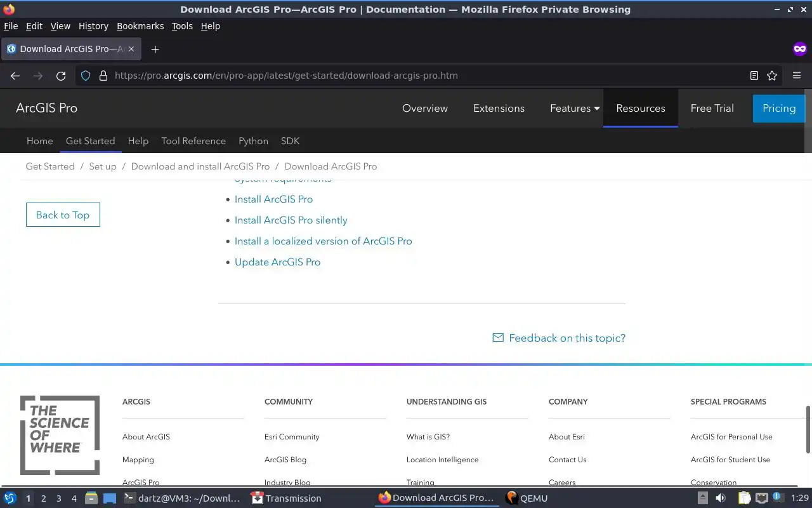Click The Science of Where logo
812x508 pixels.
(60, 435)
